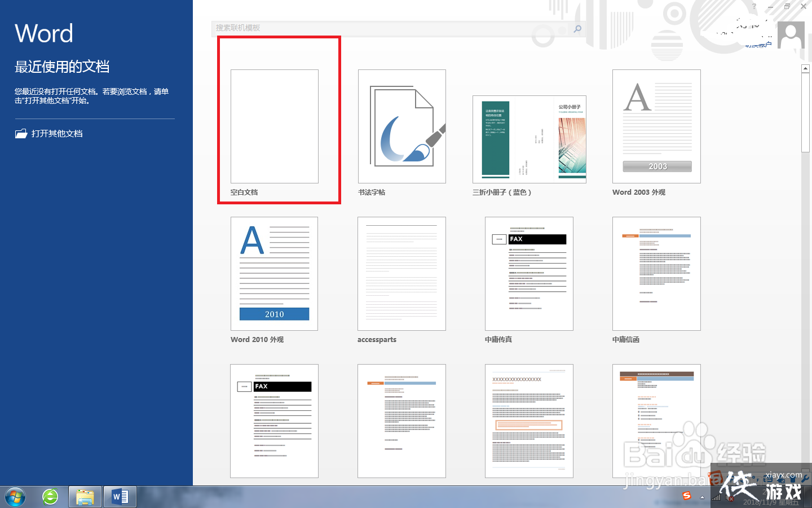Open 打开其他文档 to browse files
This screenshot has height=508, width=812.
[x=49, y=134]
